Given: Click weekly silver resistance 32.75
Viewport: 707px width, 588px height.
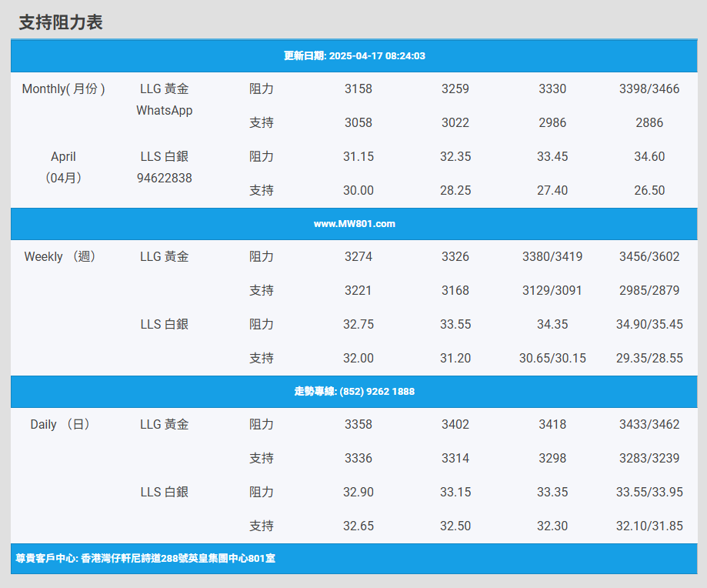Looking at the screenshot, I should coord(359,324).
